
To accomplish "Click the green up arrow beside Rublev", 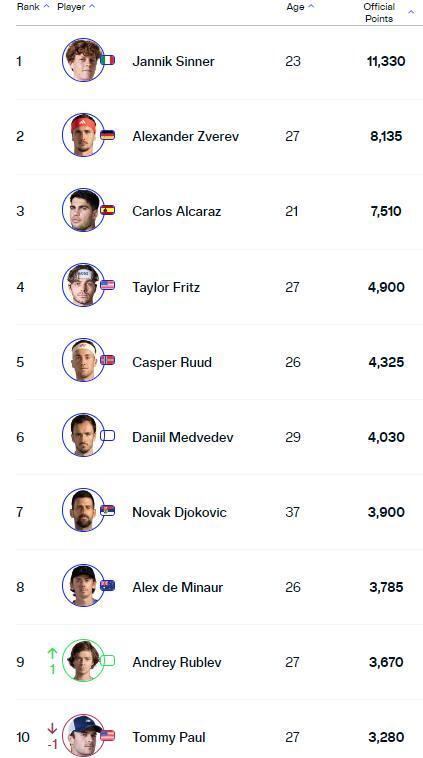I will pyautogui.click(x=52, y=654).
